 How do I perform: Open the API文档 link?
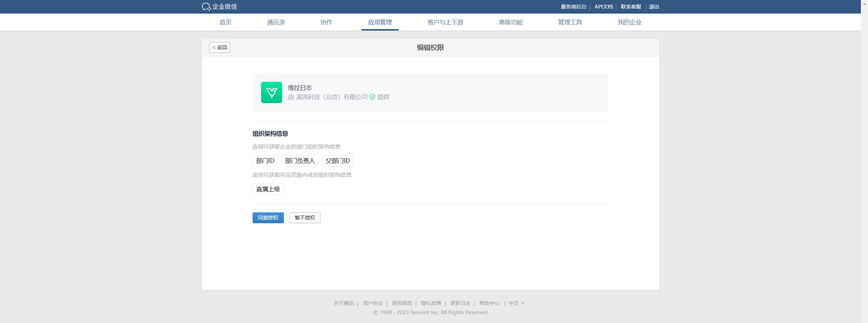point(604,7)
